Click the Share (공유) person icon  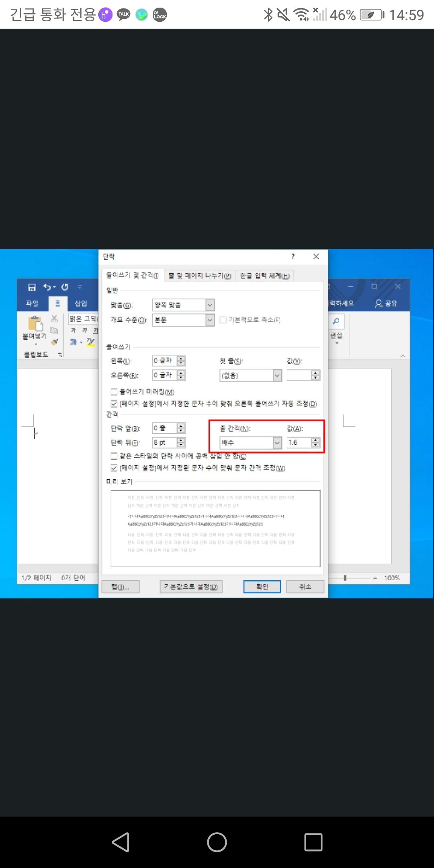[379, 303]
